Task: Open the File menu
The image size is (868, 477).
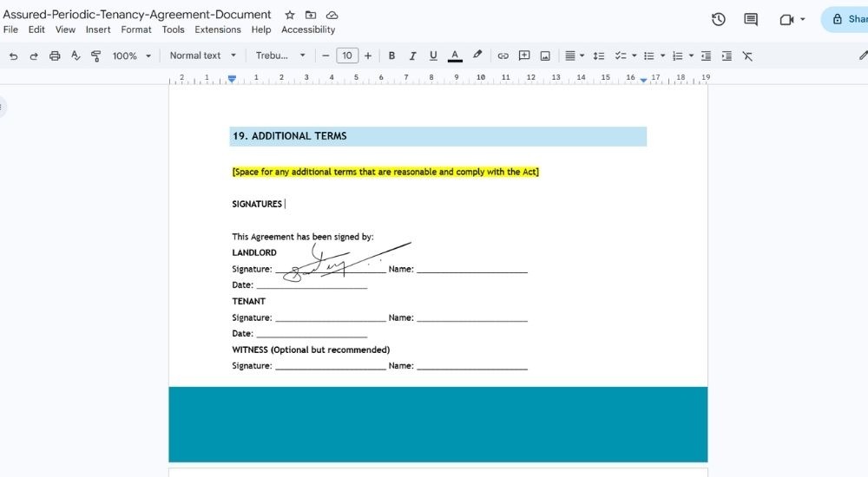Action: [x=10, y=29]
